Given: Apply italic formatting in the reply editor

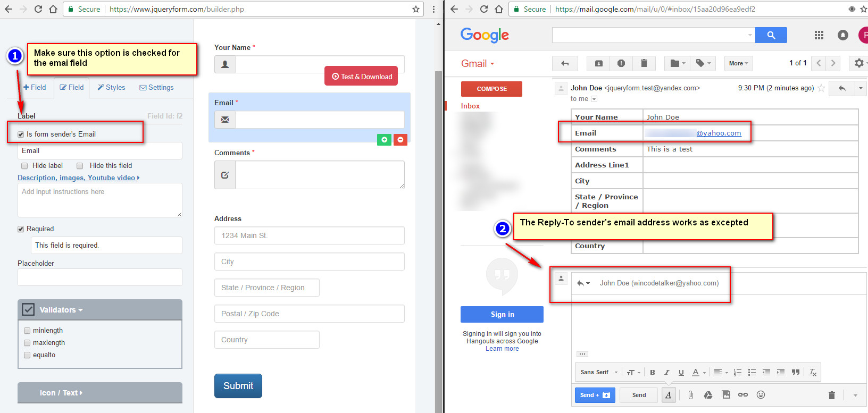Looking at the screenshot, I should [666, 373].
